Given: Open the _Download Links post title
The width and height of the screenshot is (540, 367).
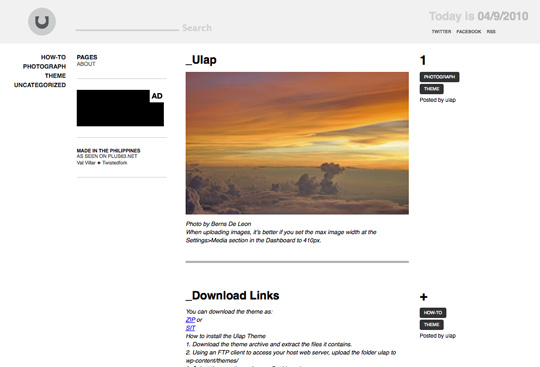Looking at the screenshot, I should (232, 295).
